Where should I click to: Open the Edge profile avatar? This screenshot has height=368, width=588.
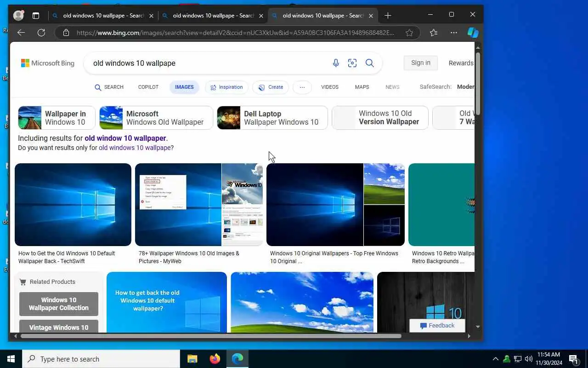pyautogui.click(x=18, y=16)
